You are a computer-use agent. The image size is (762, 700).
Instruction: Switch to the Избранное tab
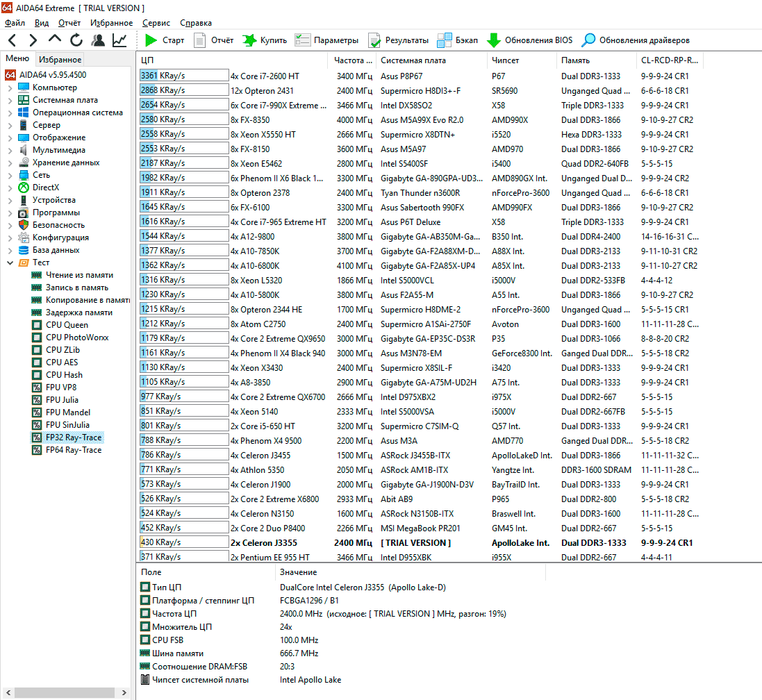coord(60,60)
